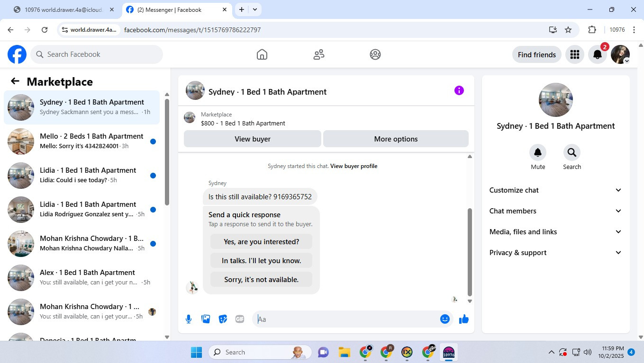Image resolution: width=644 pixels, height=363 pixels.
Task: Attach a photo using the image icon
Action: tap(206, 319)
